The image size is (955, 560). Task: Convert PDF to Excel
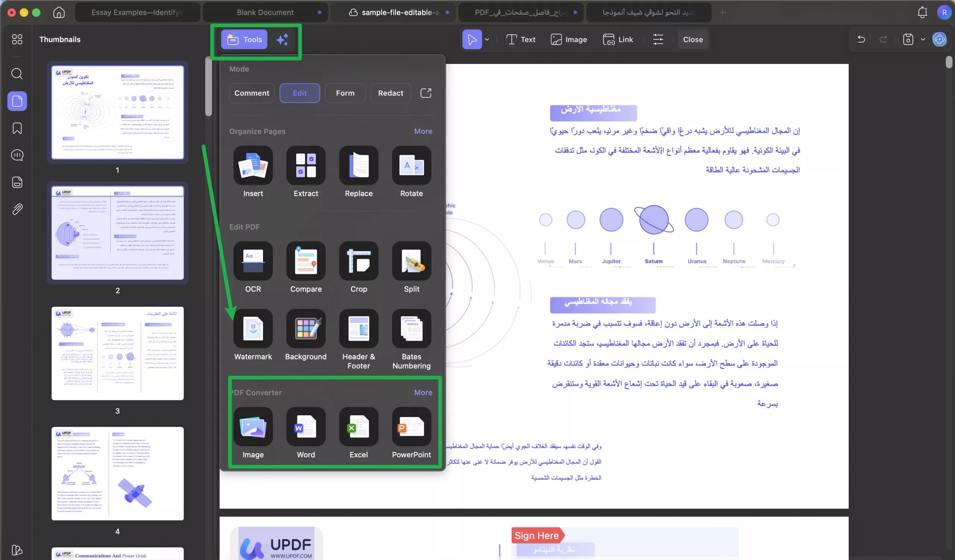358,433
